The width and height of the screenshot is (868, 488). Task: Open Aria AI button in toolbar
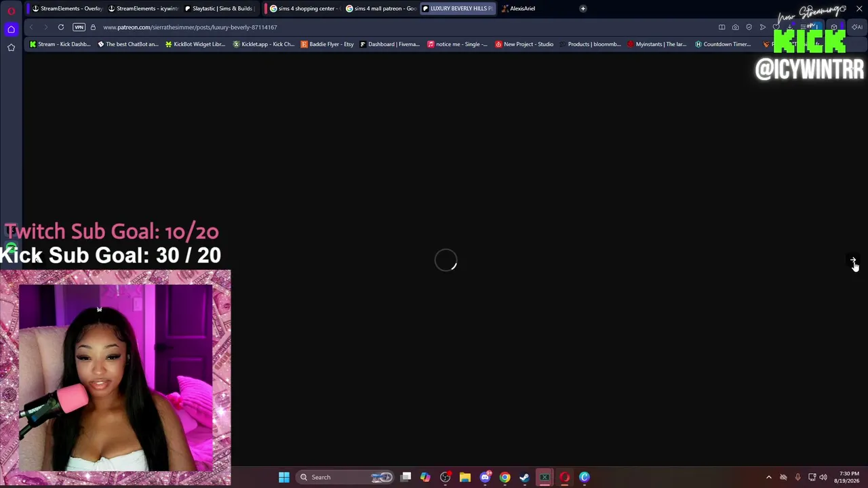point(857,27)
